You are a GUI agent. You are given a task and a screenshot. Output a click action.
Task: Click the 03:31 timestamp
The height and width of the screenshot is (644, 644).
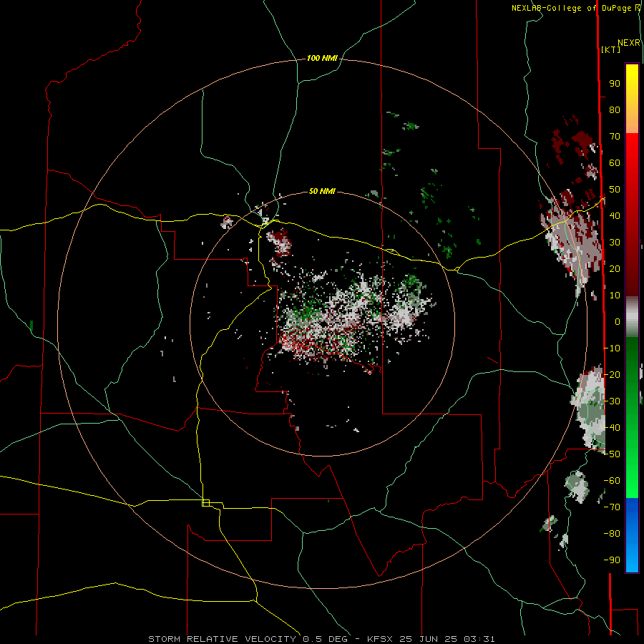(x=479, y=639)
